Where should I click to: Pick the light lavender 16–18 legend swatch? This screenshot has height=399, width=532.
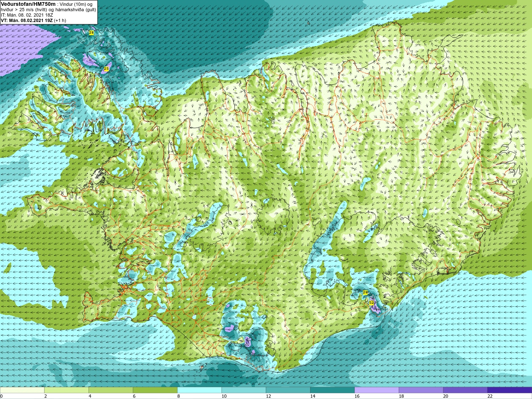(x=377, y=390)
